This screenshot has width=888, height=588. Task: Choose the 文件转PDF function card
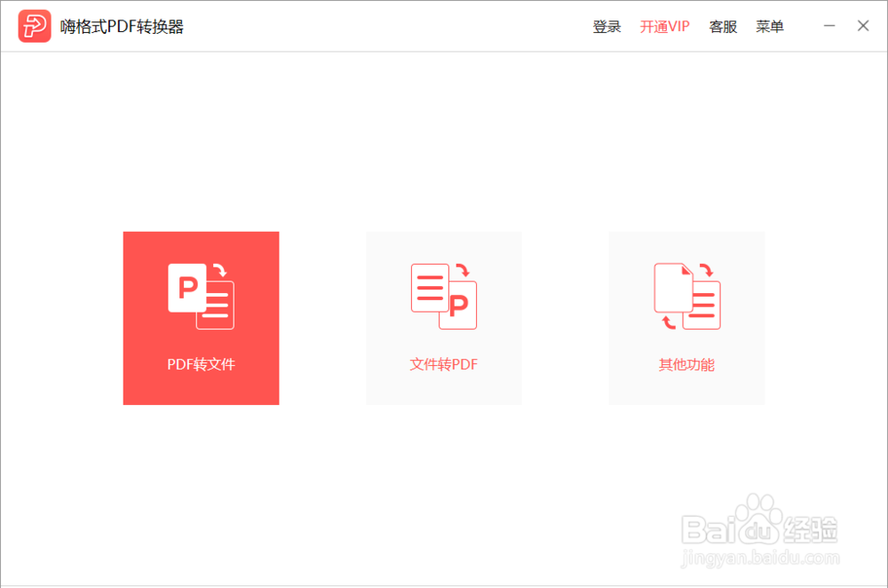pyautogui.click(x=443, y=318)
